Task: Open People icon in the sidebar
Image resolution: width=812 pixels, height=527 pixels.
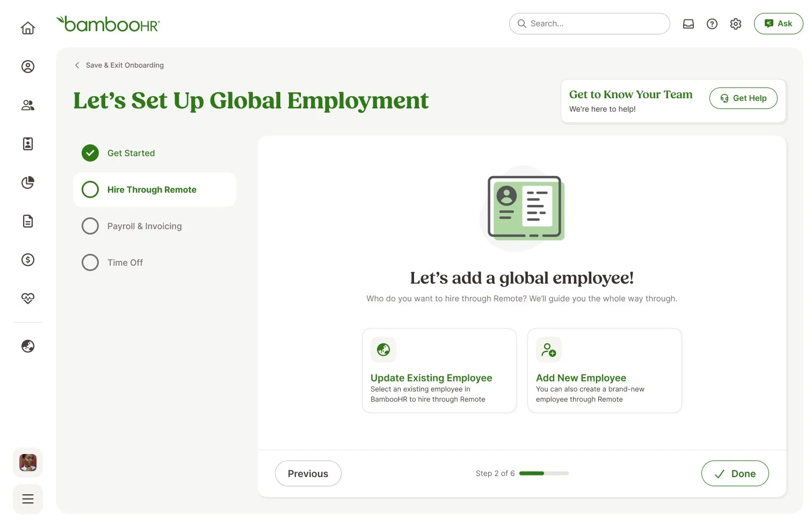Action: (x=28, y=105)
